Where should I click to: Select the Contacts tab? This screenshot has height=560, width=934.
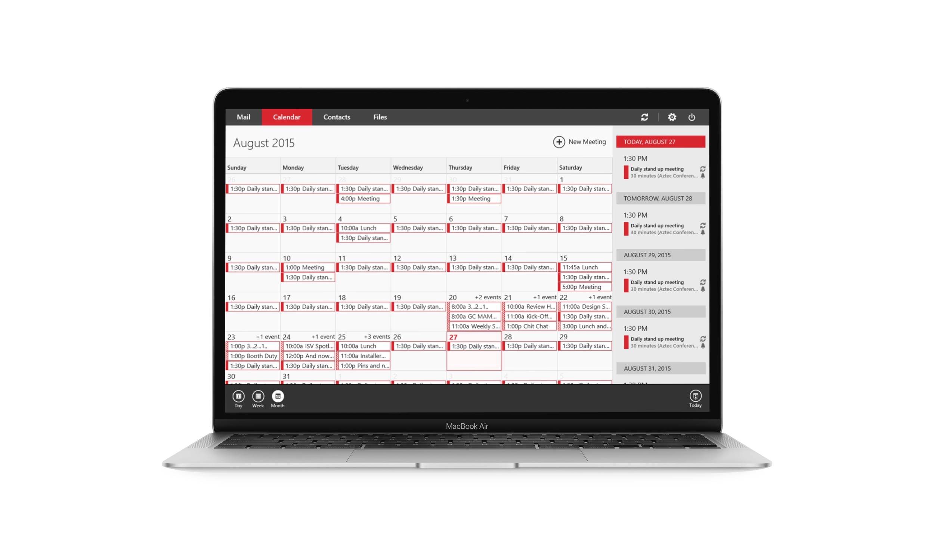(336, 117)
